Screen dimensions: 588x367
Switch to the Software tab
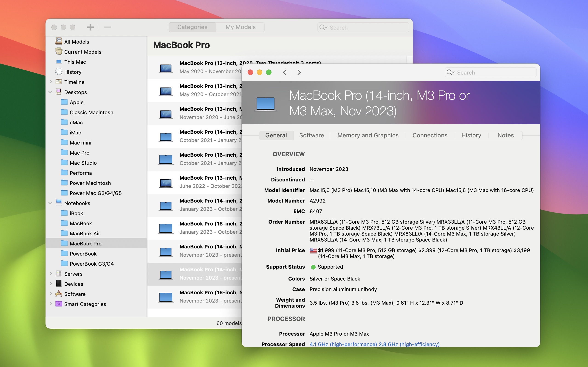pyautogui.click(x=311, y=135)
